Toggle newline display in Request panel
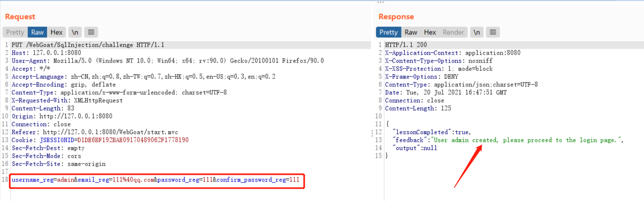 click(x=75, y=32)
